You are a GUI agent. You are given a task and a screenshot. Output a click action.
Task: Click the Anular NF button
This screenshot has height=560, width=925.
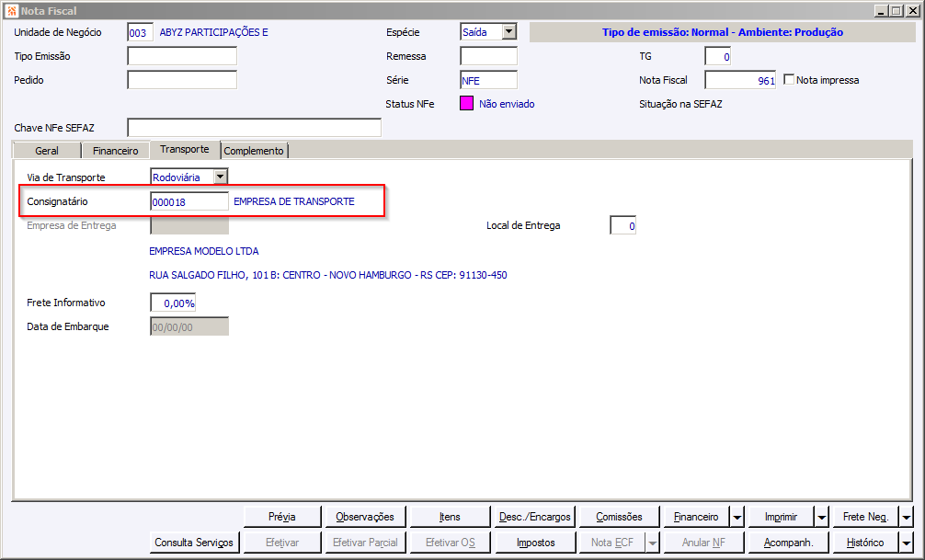[703, 543]
